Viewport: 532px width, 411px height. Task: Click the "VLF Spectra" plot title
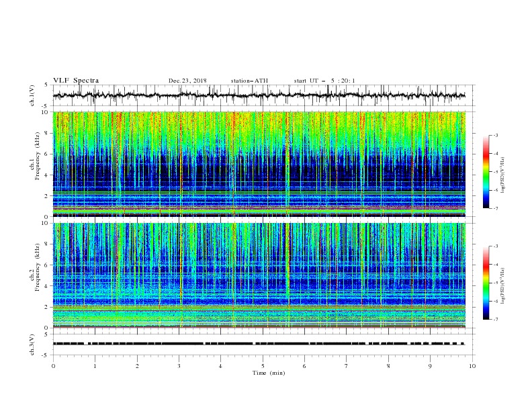pyautogui.click(x=76, y=81)
